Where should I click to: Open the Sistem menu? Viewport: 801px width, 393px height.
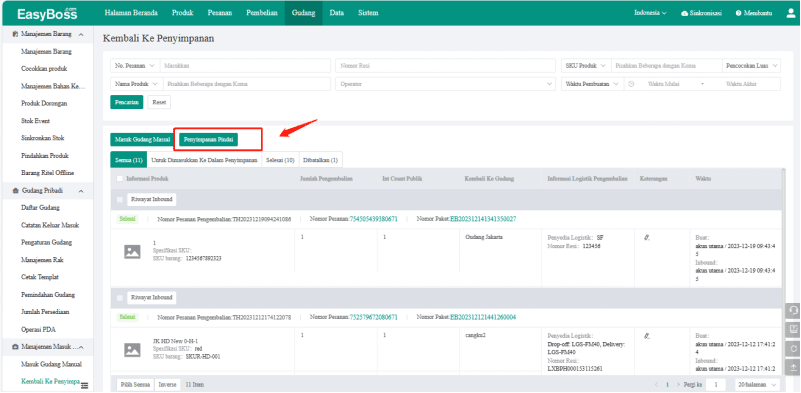(368, 13)
